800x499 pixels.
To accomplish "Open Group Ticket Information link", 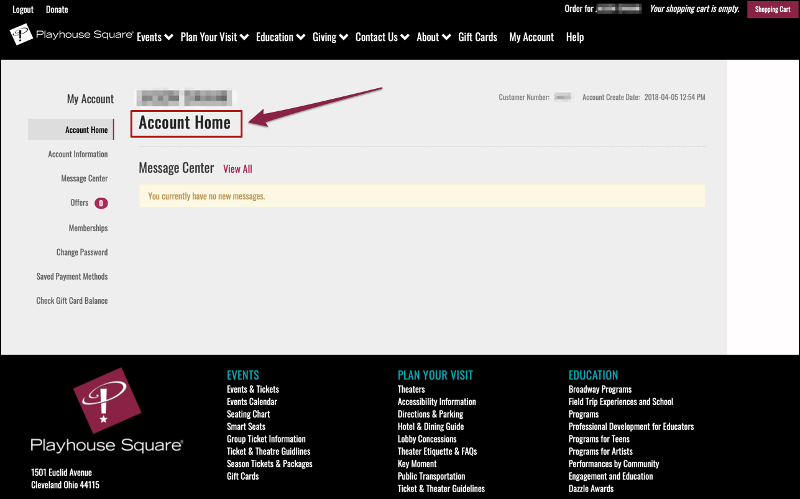I will click(x=266, y=439).
